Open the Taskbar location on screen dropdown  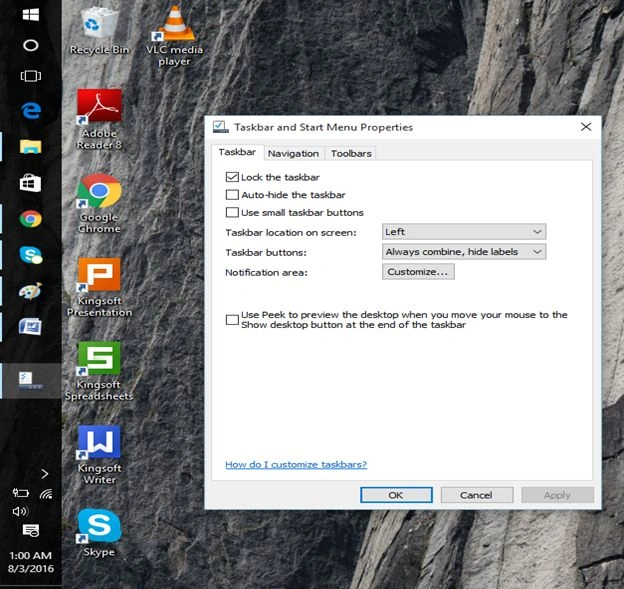(464, 232)
